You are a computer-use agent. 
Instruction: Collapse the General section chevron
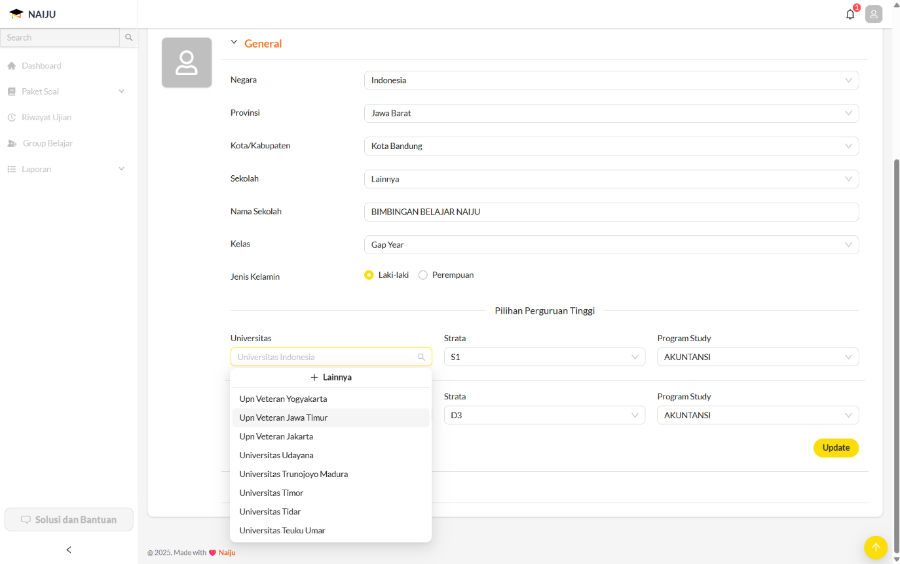tap(234, 42)
